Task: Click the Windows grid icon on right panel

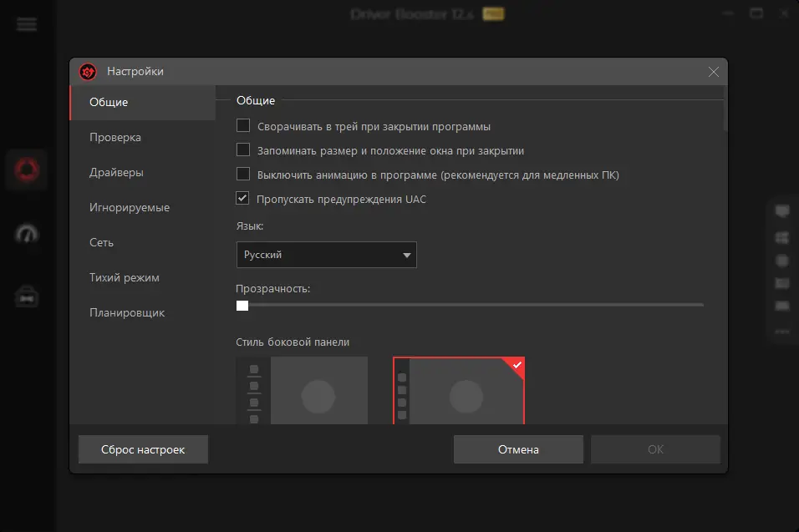Action: pyautogui.click(x=782, y=237)
